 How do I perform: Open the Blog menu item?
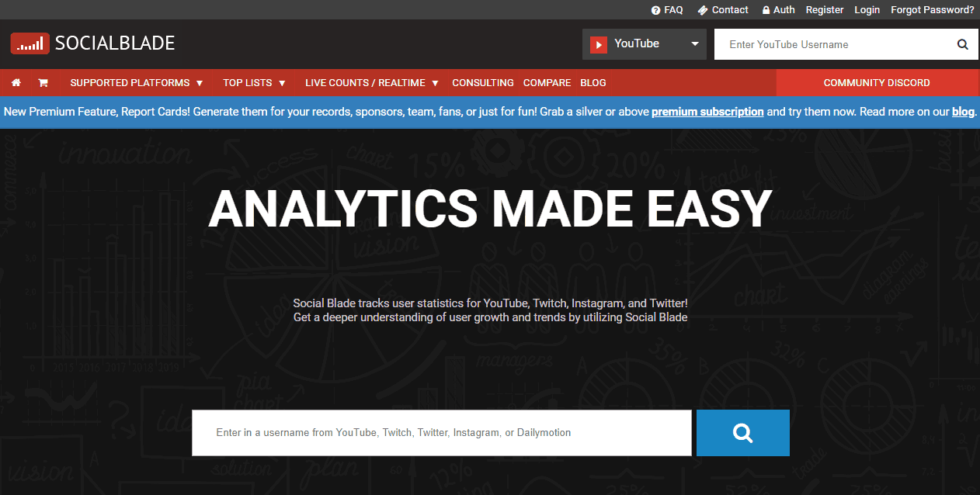click(x=593, y=82)
